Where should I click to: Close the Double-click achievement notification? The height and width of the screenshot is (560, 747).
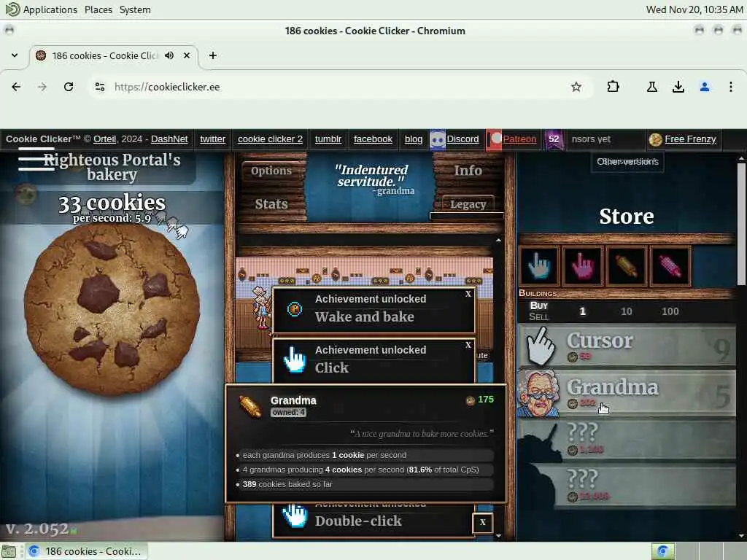(483, 522)
